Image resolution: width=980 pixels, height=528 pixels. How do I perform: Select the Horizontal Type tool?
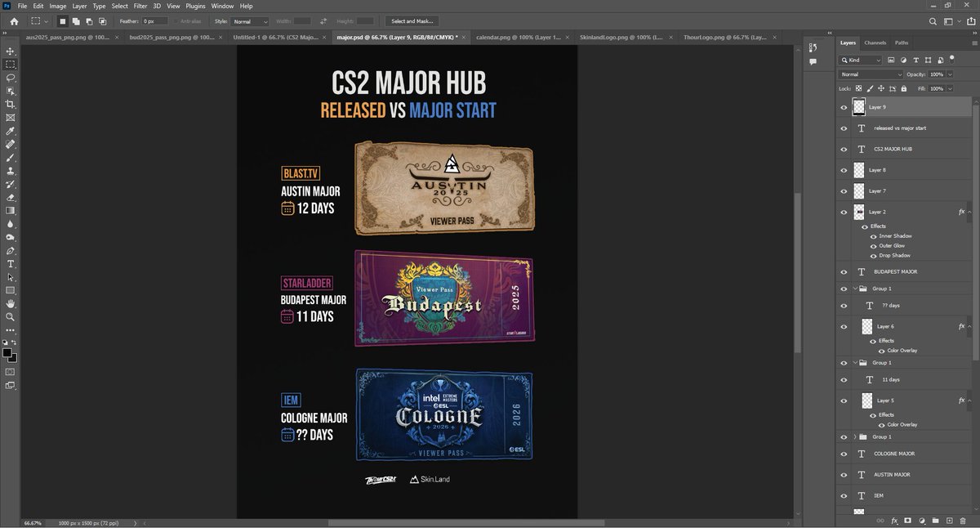tap(11, 264)
